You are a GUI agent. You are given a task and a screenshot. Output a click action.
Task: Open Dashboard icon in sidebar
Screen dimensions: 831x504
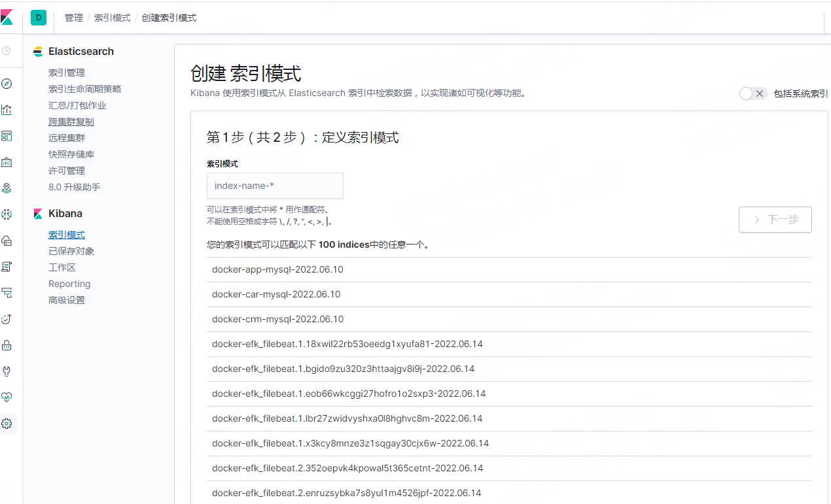tap(7, 136)
